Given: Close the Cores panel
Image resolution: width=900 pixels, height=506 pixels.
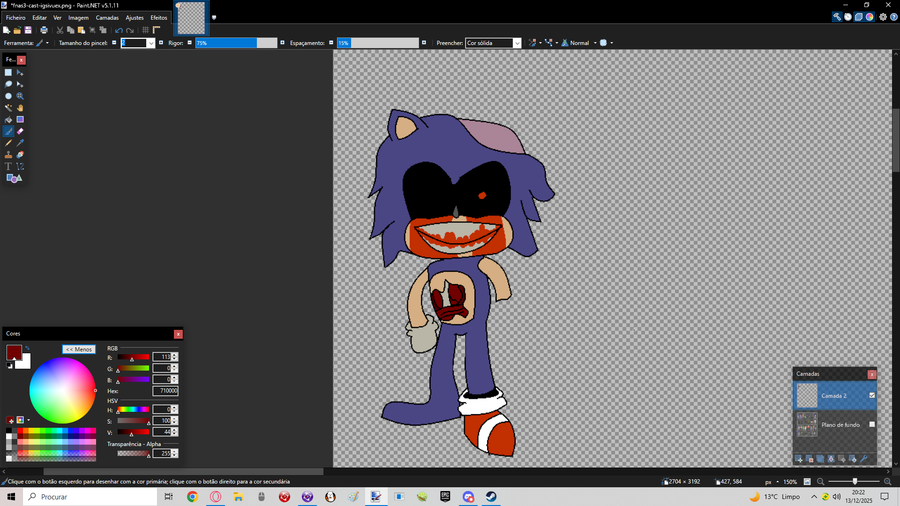Looking at the screenshot, I should 179,334.
